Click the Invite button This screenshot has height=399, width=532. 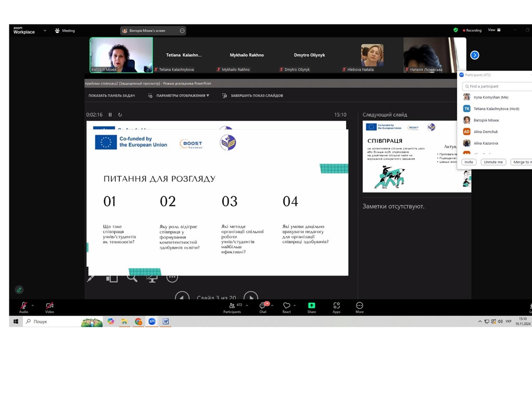point(469,162)
